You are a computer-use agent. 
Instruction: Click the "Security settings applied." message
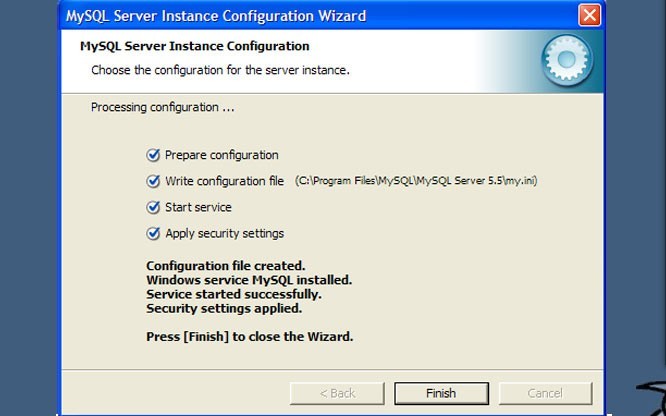(x=223, y=309)
